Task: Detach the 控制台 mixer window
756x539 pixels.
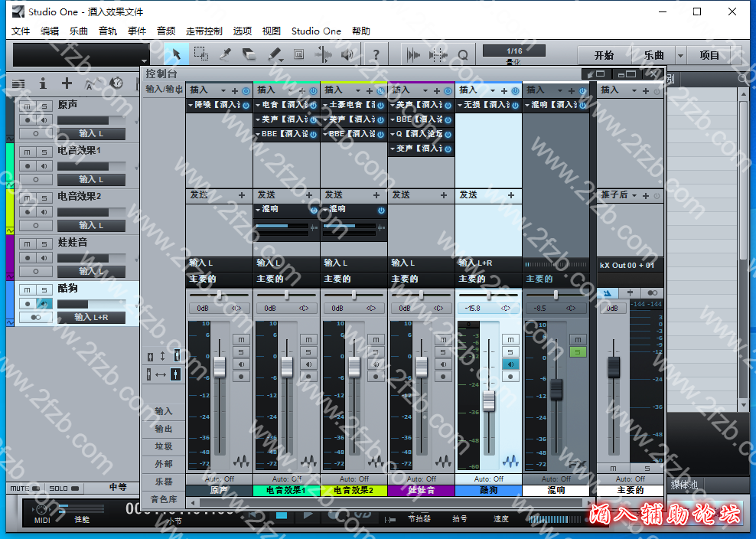Action: click(x=597, y=73)
